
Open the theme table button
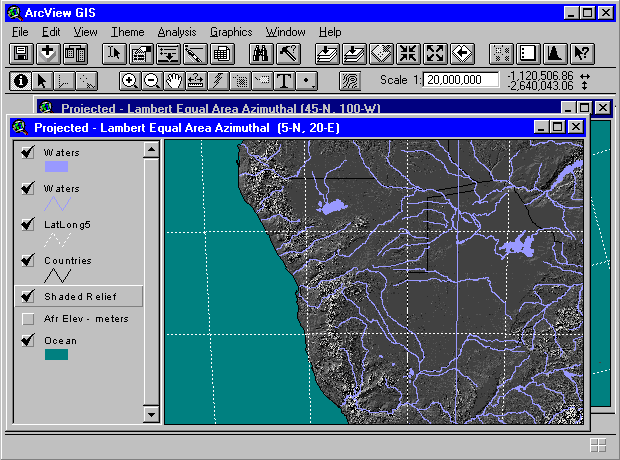click(222, 54)
